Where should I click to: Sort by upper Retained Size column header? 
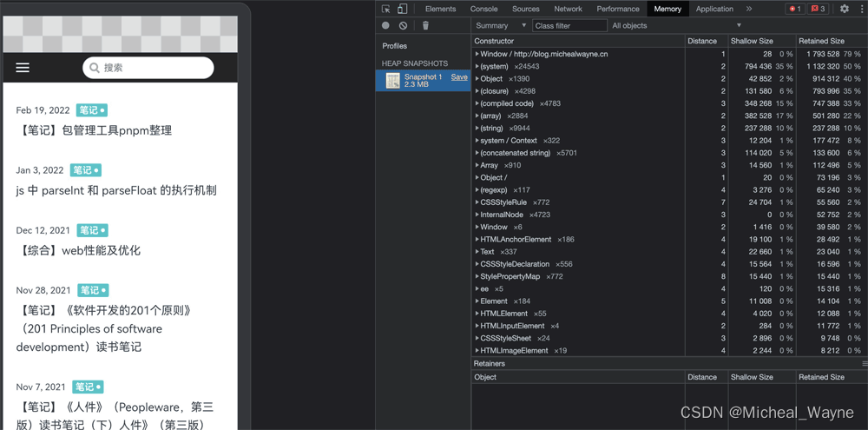point(832,41)
